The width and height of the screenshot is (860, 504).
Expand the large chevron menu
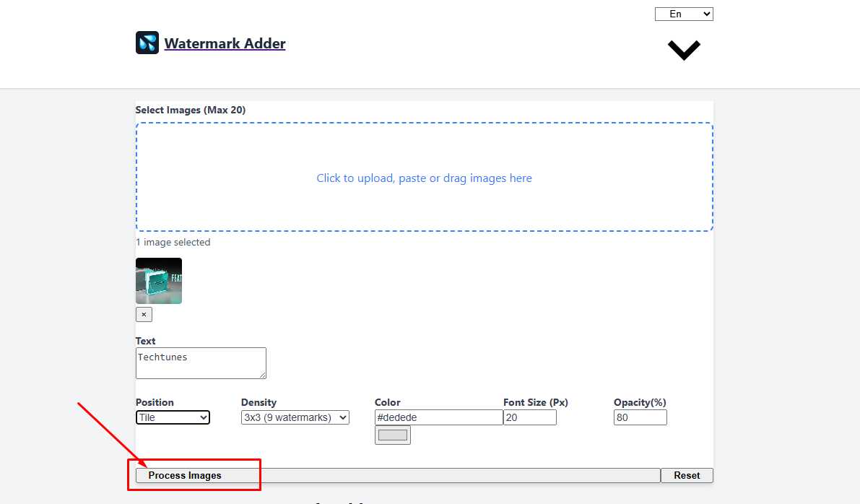pos(684,50)
